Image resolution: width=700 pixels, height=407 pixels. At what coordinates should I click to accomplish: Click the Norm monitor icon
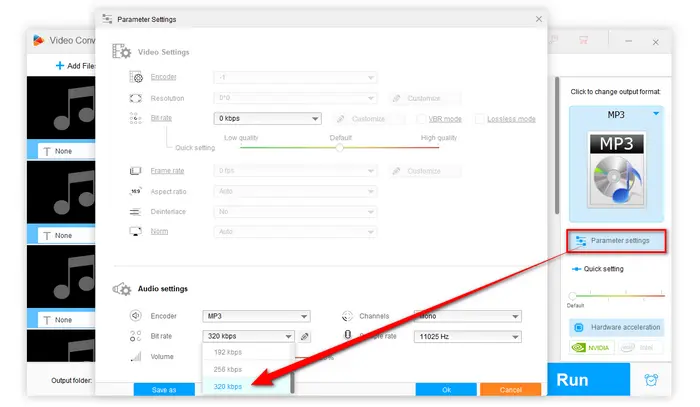click(135, 232)
